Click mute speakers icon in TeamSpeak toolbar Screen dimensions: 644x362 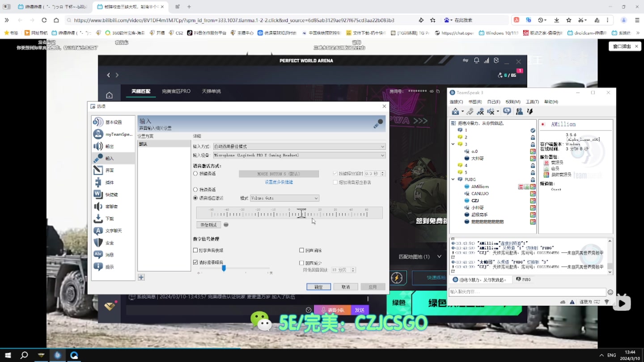[x=491, y=111]
